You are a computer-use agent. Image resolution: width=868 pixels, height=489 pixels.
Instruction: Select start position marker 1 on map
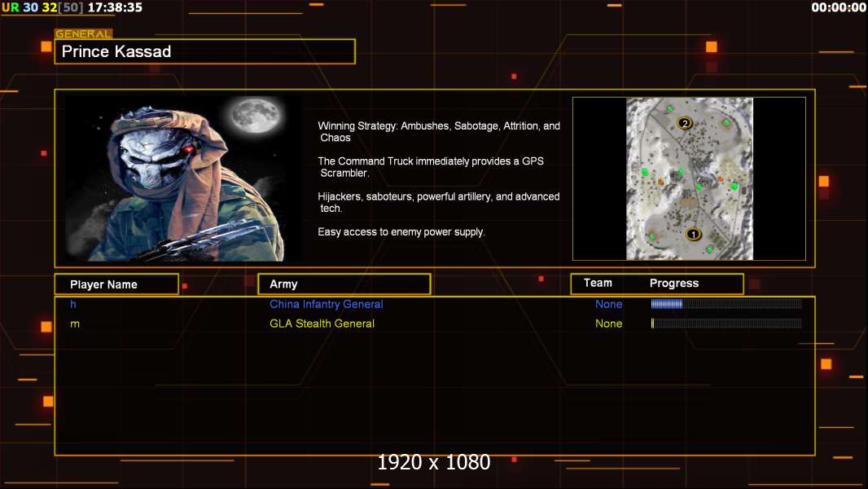coord(693,234)
